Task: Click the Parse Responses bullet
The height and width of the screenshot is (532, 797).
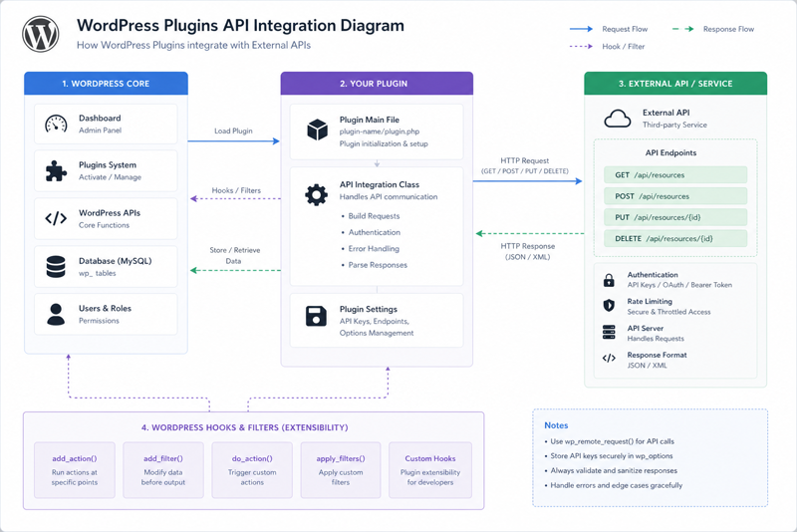Action: pyautogui.click(x=378, y=265)
